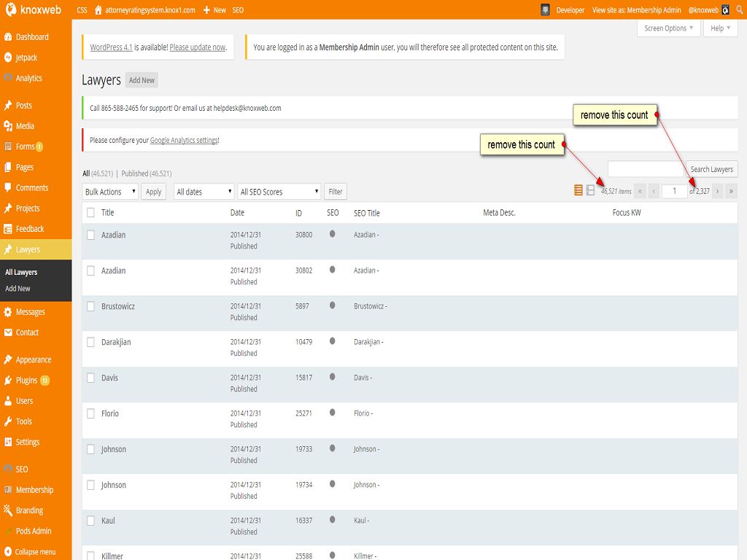Open the All SEO Scores dropdown
This screenshot has width=747, height=560.
tap(279, 192)
